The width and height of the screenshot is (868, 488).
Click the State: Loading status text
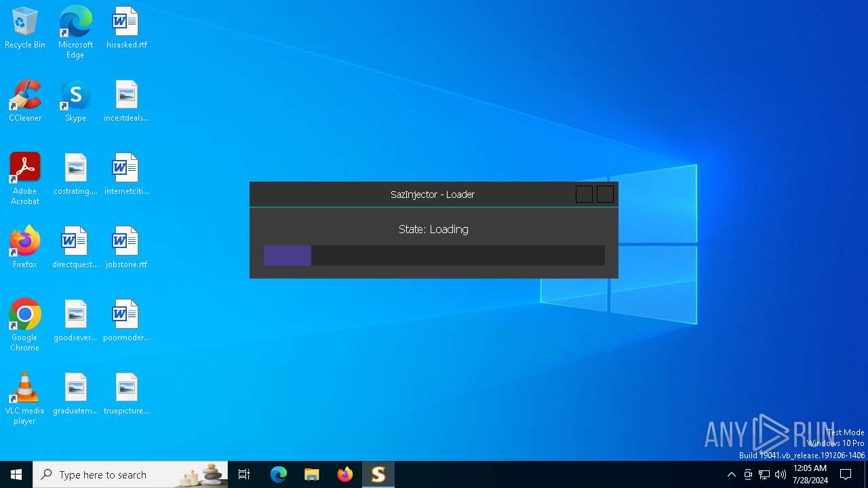click(x=433, y=229)
